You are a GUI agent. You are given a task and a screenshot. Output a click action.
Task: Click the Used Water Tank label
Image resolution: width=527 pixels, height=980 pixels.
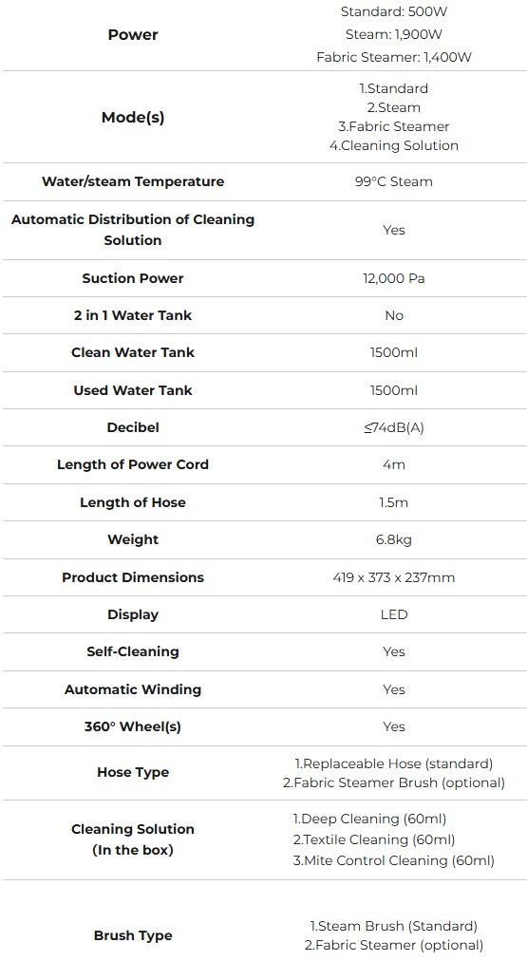click(x=133, y=390)
